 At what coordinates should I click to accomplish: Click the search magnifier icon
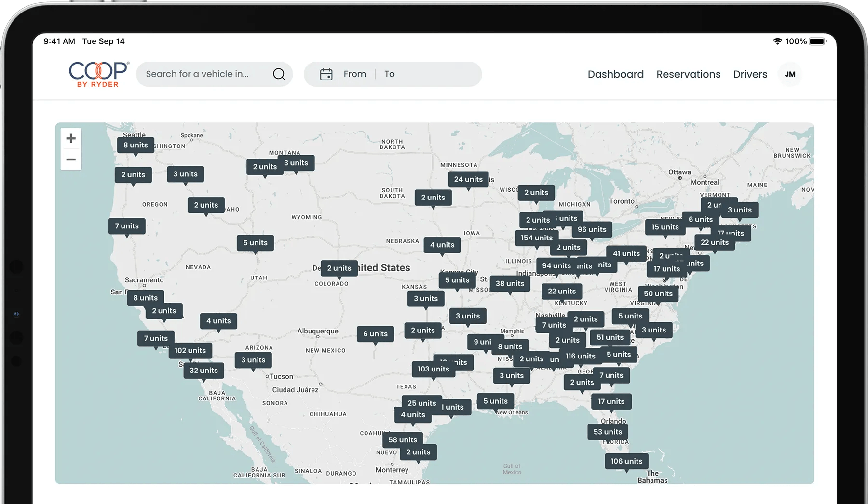point(279,74)
